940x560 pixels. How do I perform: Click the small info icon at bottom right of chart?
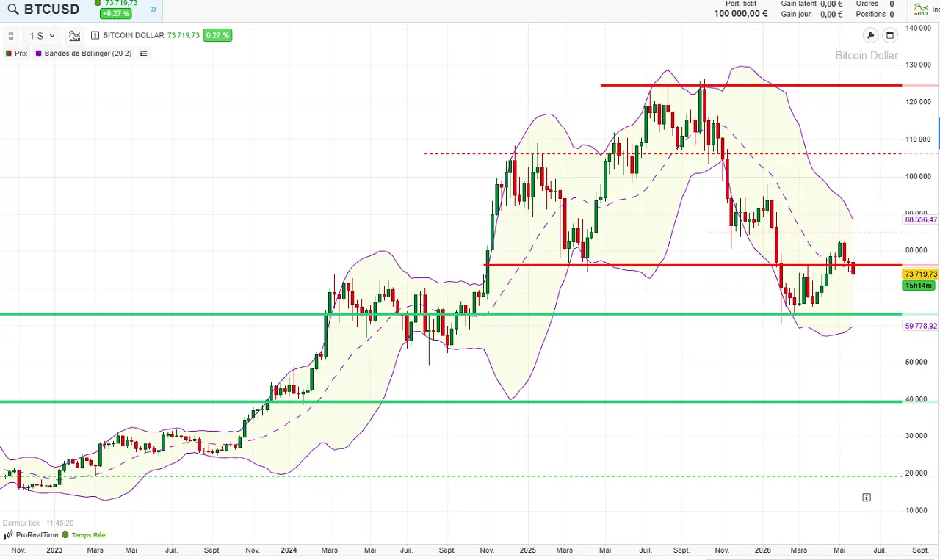click(x=867, y=498)
